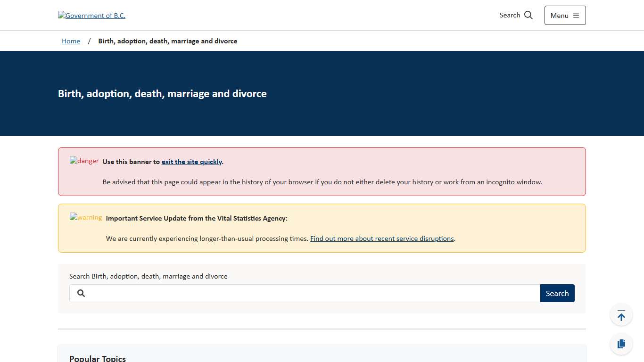Screen dimensions: 644x362
Task: Focus the topic search text field
Action: tap(311, 293)
